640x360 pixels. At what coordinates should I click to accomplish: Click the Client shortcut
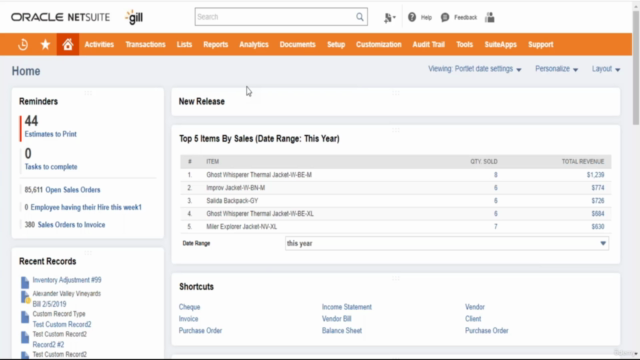click(473, 319)
